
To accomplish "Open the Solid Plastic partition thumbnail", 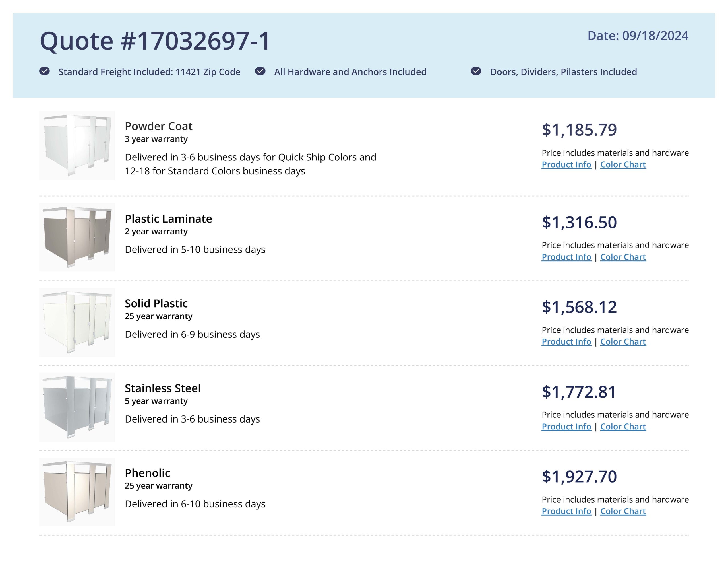I will 77,322.
